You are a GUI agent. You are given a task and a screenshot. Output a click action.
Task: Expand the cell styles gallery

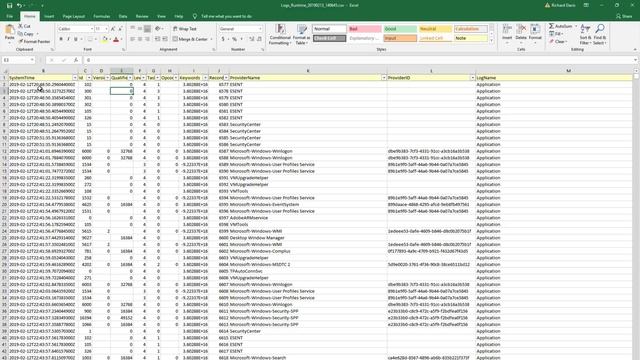(x=491, y=41)
